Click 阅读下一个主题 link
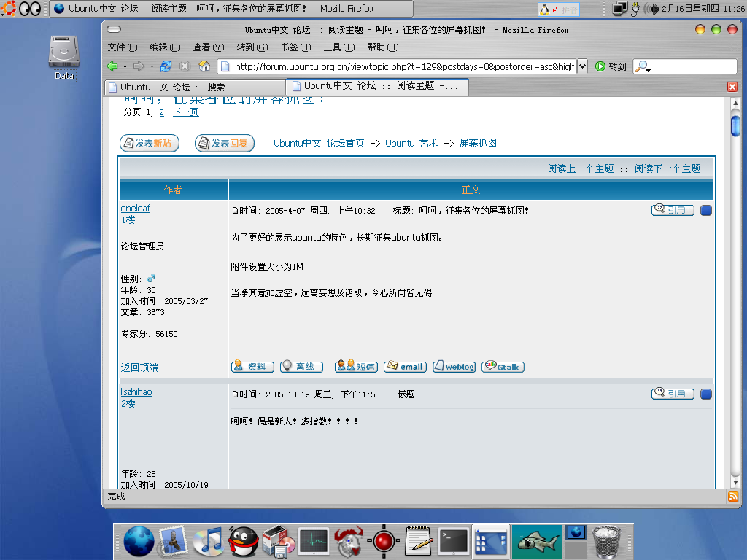 (667, 168)
